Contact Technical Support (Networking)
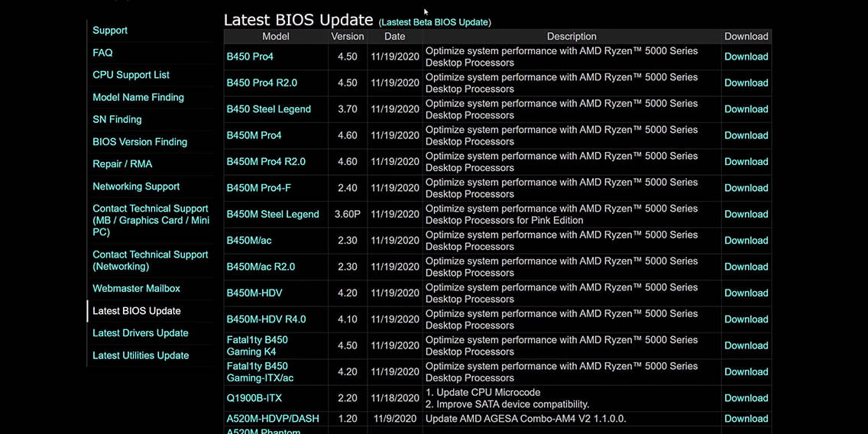 click(x=150, y=261)
